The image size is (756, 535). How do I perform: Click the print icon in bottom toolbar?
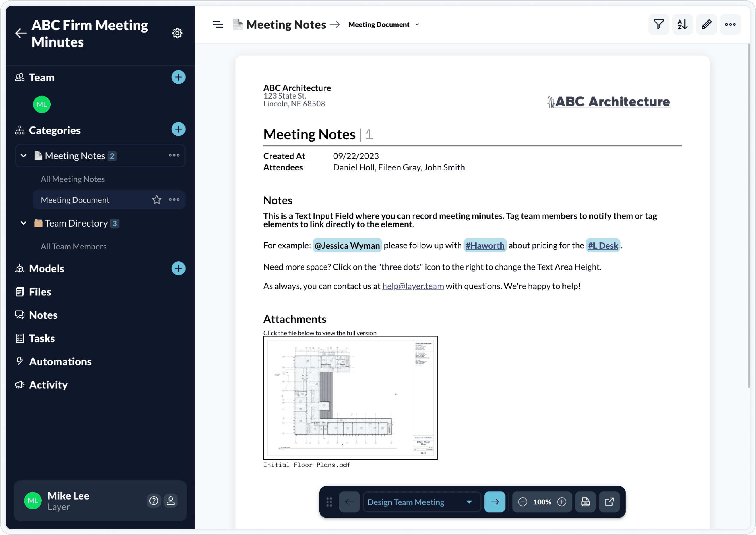[586, 502]
